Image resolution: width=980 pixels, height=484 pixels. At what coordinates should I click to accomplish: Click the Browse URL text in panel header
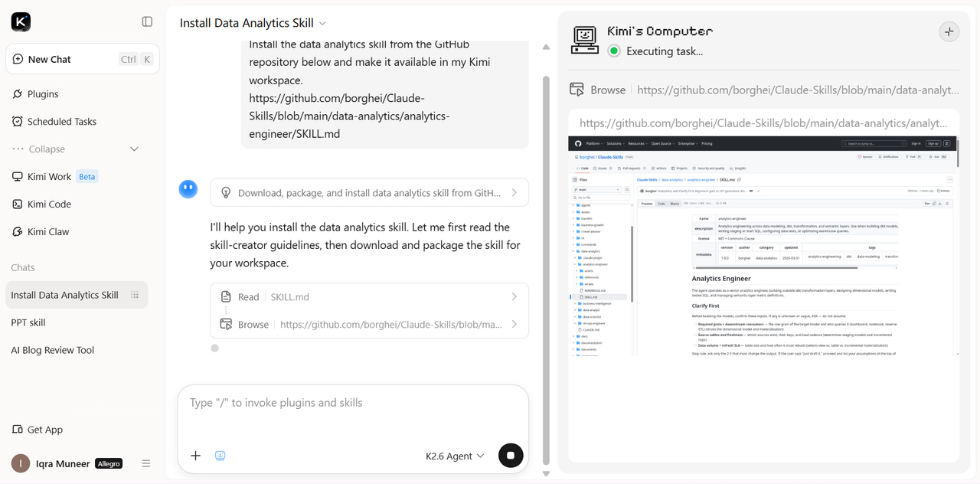tap(798, 90)
